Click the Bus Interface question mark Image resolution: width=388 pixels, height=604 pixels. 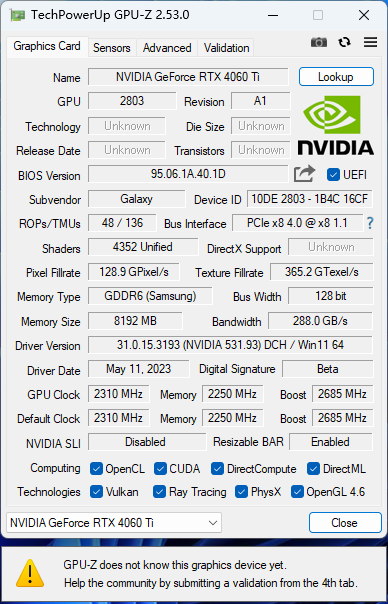tap(370, 223)
